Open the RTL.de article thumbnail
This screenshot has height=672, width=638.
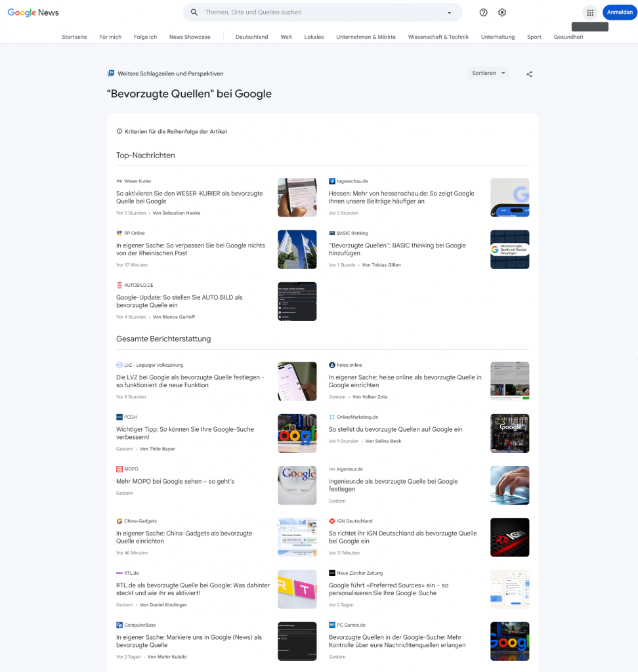(x=297, y=589)
